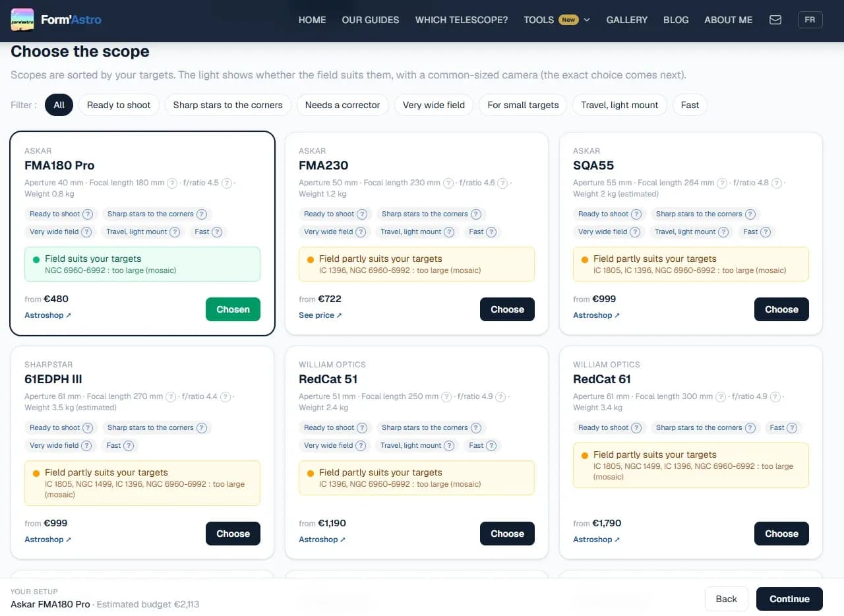Click the Fast tag help icon on FMA180 Pro
This screenshot has height=616, width=844.
(x=218, y=231)
